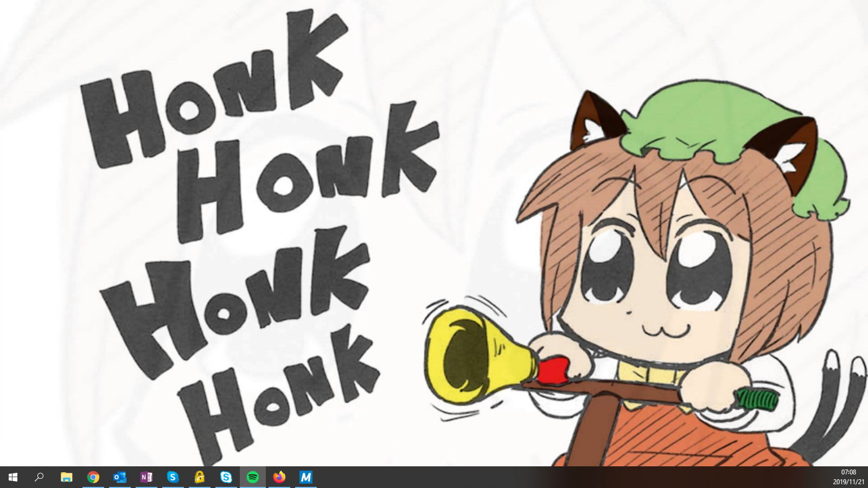Open Outlook from the taskbar
The width and height of the screenshot is (868, 488).
pos(120,477)
